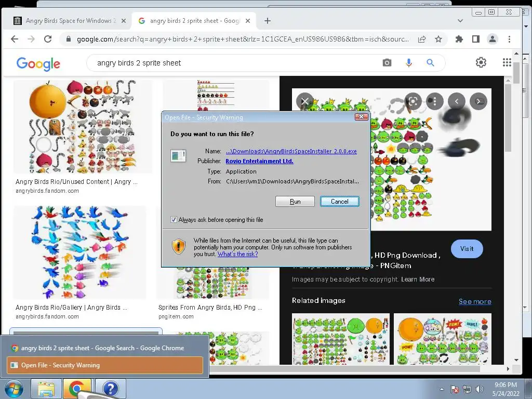532x399 pixels.
Task: Click the network tray icon
Action: (x=467, y=389)
